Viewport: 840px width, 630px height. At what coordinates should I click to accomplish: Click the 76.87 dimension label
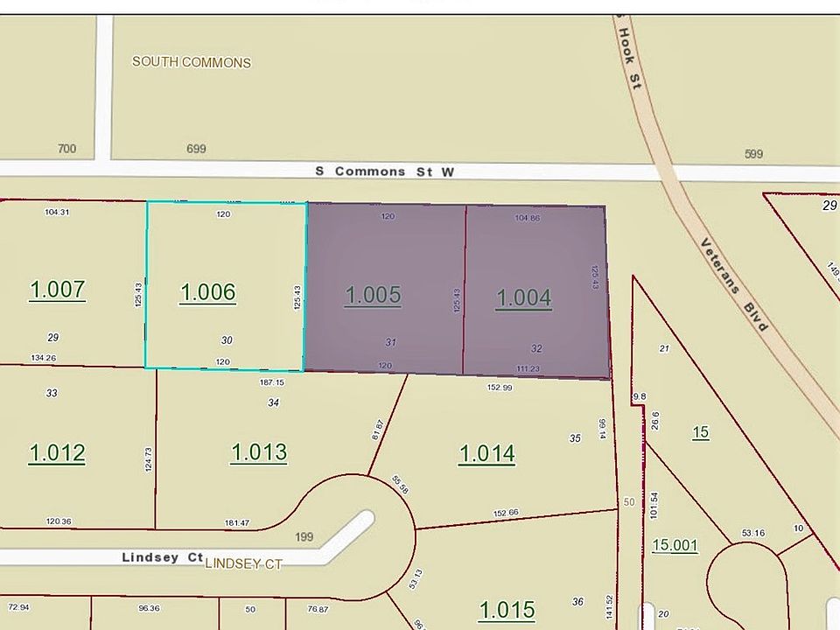[318, 609]
